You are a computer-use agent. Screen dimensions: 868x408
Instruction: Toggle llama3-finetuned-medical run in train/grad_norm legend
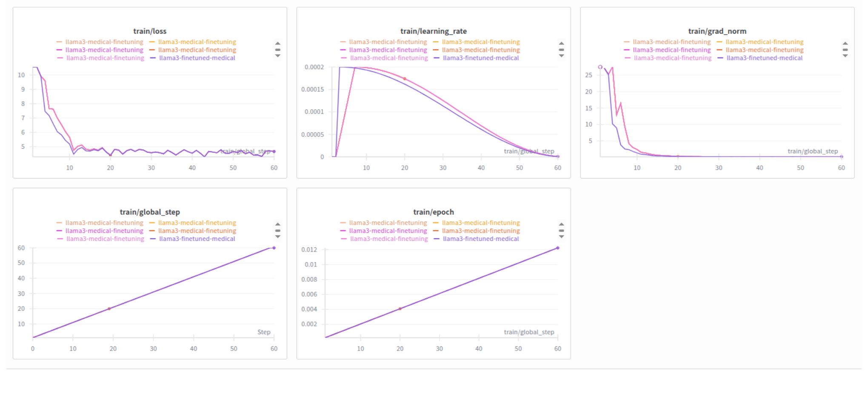point(764,58)
